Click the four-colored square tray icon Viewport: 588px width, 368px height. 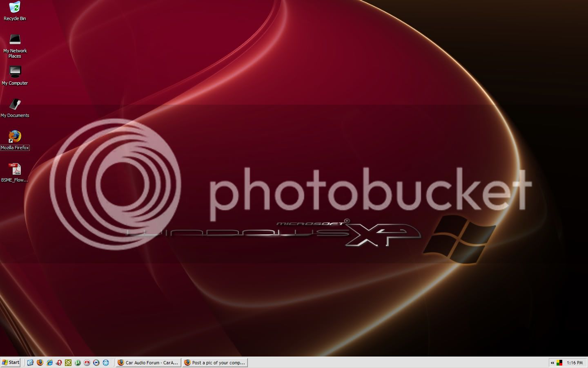coord(559,363)
